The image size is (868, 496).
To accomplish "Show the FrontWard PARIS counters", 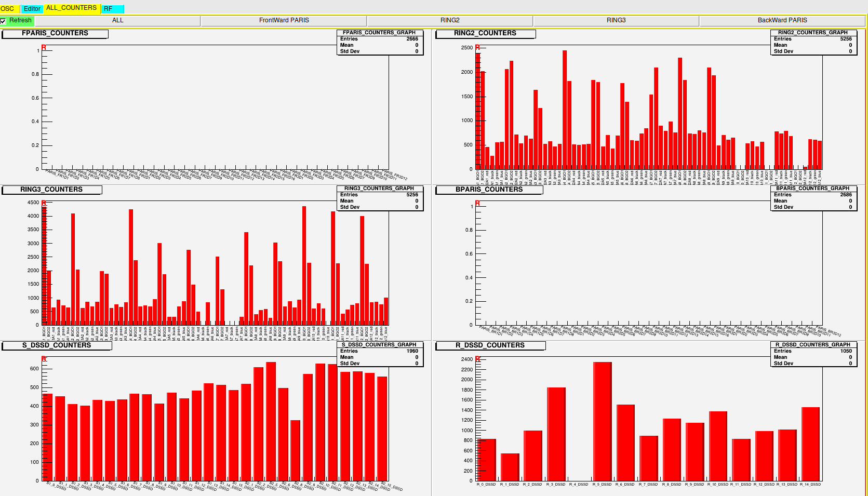I will coord(284,20).
